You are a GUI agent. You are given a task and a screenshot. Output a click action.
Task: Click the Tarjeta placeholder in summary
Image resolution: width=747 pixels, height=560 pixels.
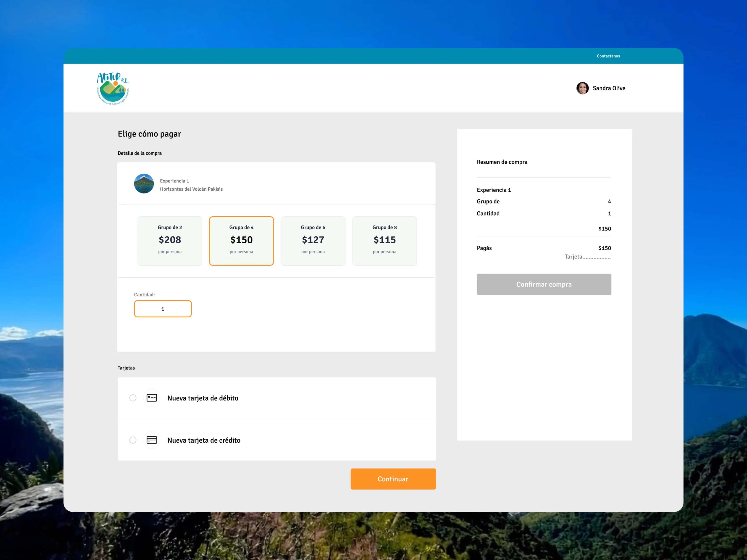(587, 257)
